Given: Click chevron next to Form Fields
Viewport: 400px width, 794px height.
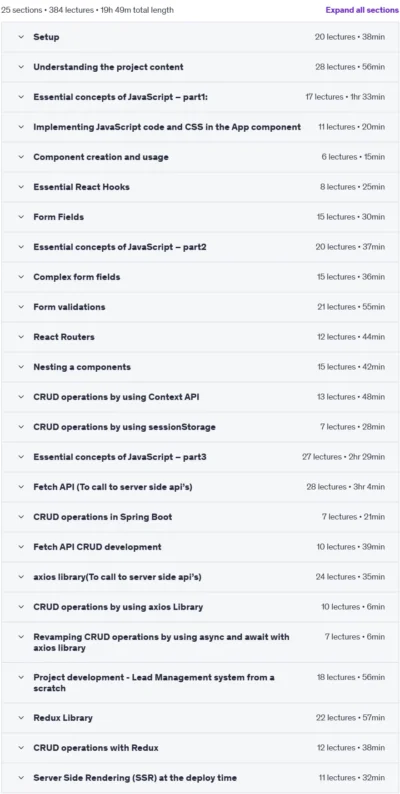Looking at the screenshot, I should tap(21, 217).
